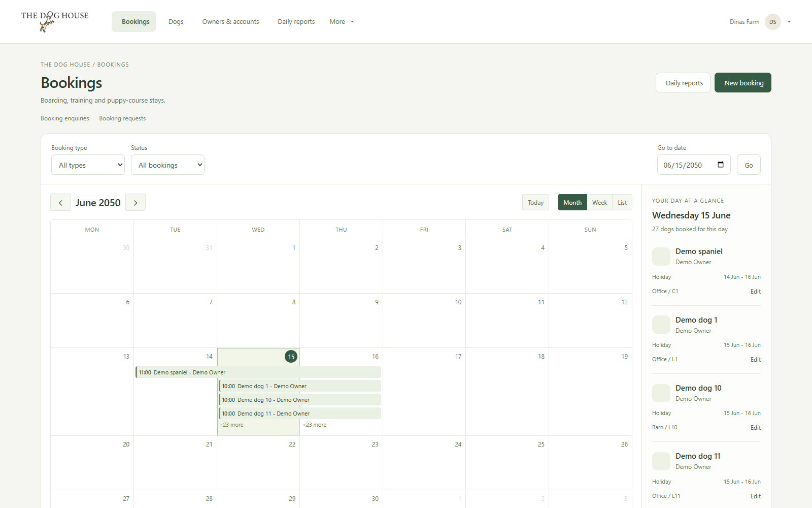
Task: Show +23 more on Wednesday 15
Action: coord(231,425)
